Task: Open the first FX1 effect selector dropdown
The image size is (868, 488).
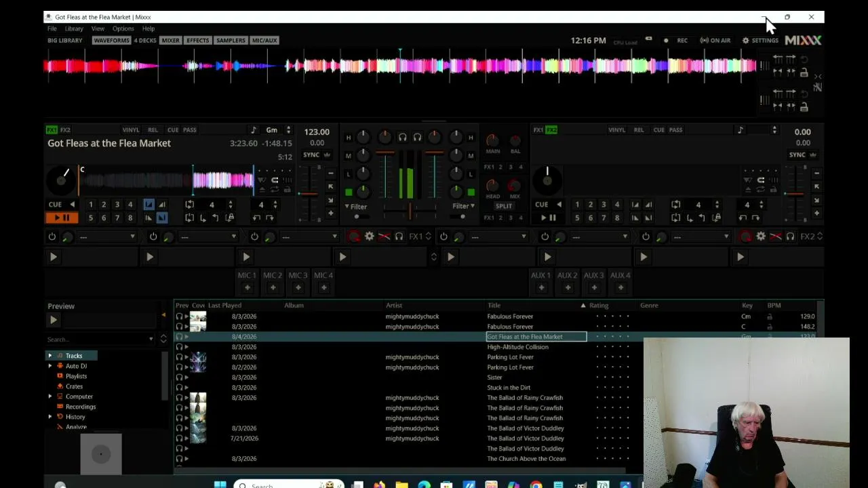Action: pos(108,237)
